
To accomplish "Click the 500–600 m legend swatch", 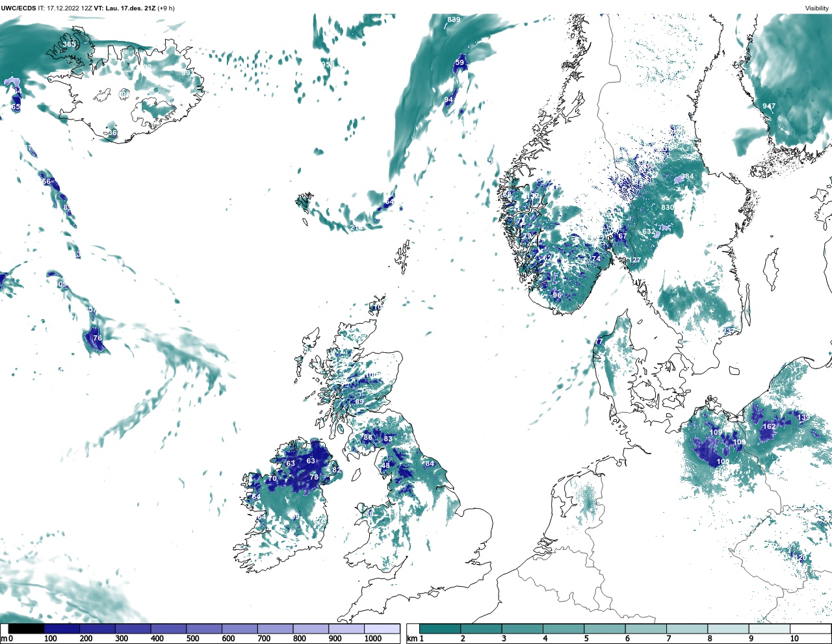I will coord(204,629).
